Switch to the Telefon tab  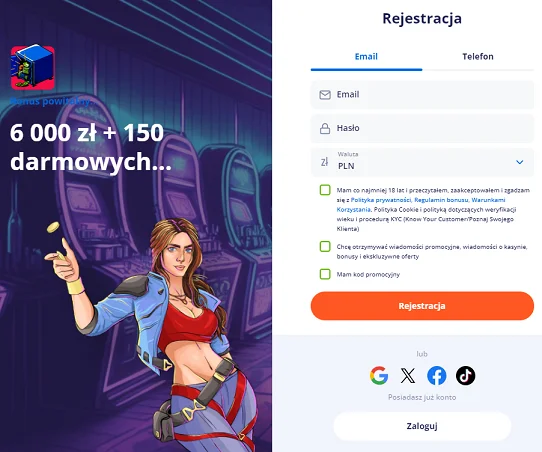click(478, 57)
